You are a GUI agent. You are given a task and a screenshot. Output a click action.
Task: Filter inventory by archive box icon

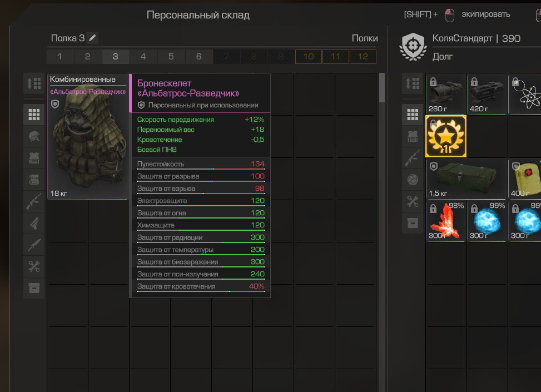point(413,223)
